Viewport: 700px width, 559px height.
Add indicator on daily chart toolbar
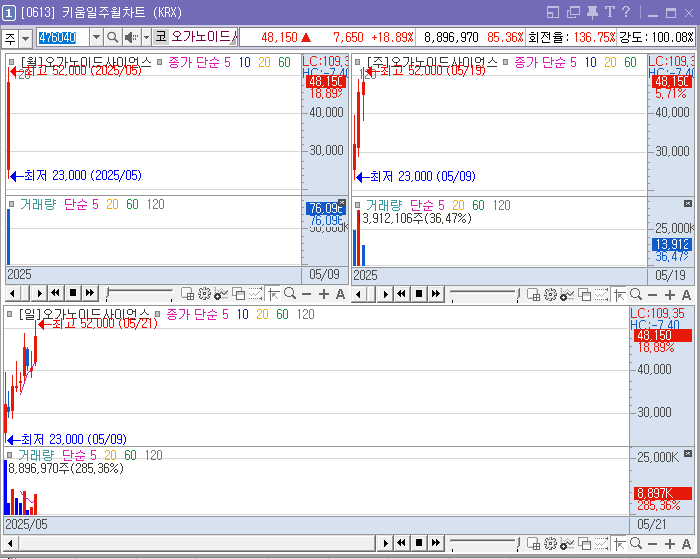tap(567, 544)
